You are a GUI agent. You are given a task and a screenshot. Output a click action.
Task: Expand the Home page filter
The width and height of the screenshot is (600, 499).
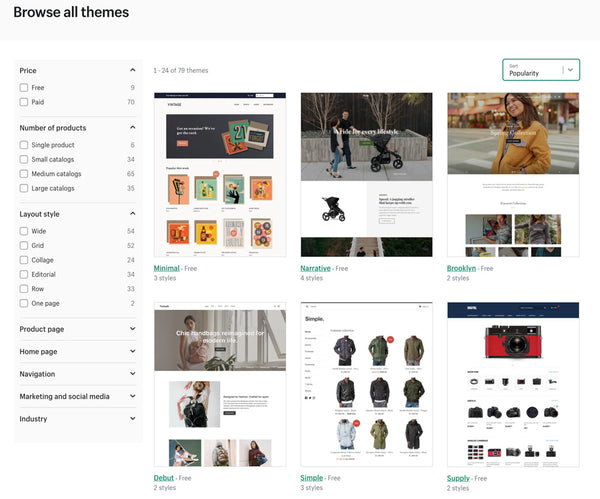point(132,351)
